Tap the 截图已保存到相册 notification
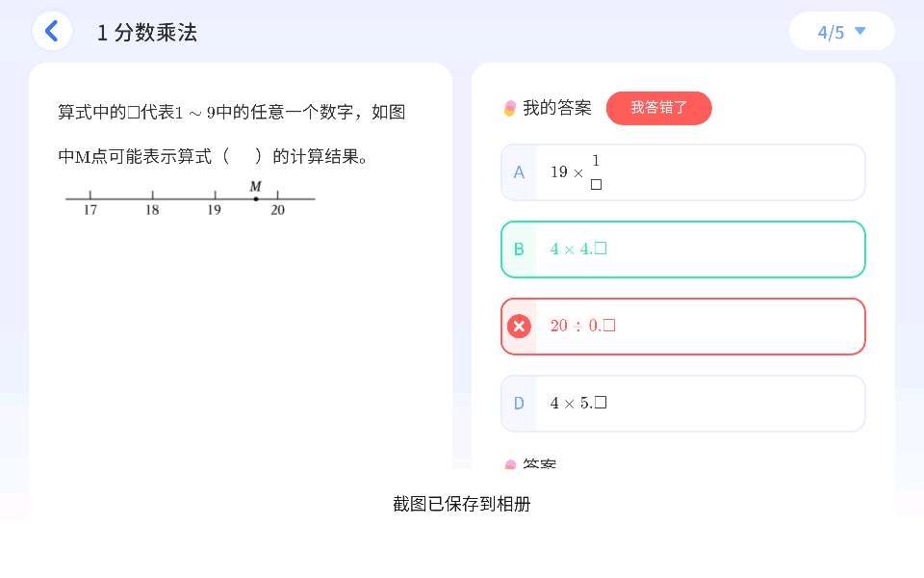This screenshot has height=578, width=924. pos(462,504)
